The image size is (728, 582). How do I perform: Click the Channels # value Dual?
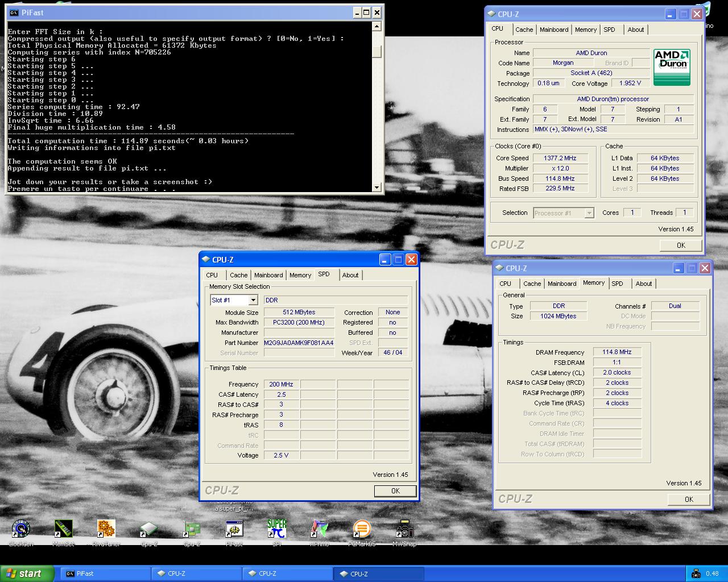(675, 306)
